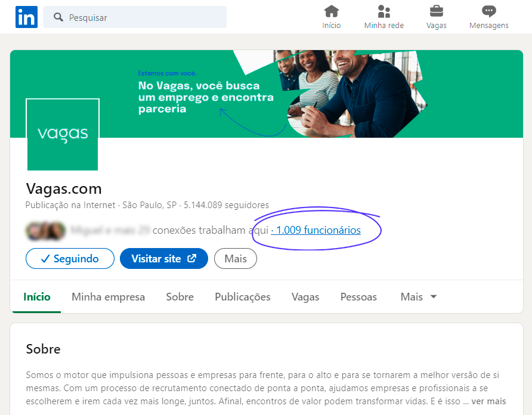Click the Visitar site button
The width and height of the screenshot is (532, 415).
coord(164,259)
